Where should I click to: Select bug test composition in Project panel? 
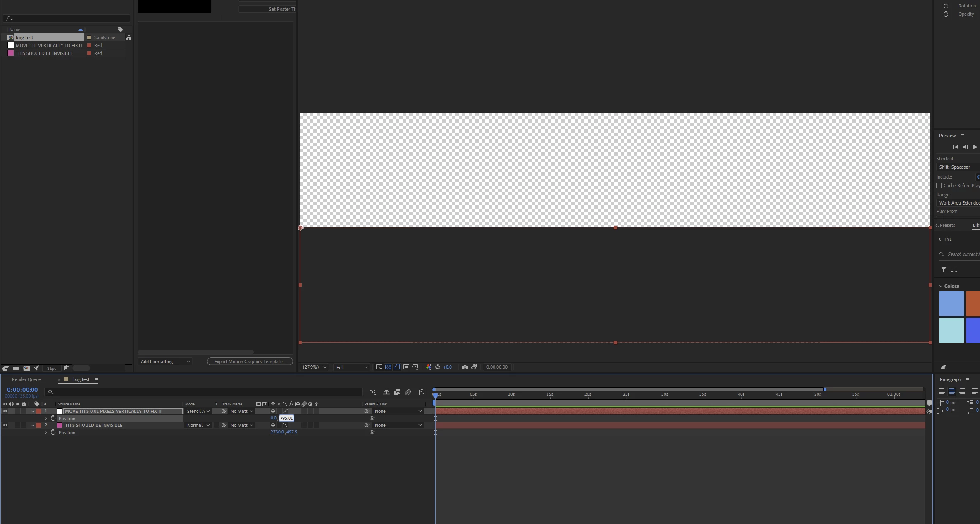click(x=25, y=38)
